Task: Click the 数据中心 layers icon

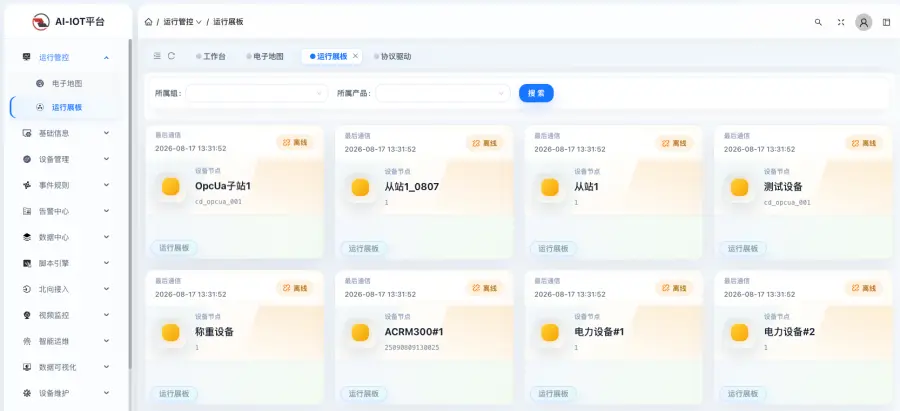Action: [26, 237]
